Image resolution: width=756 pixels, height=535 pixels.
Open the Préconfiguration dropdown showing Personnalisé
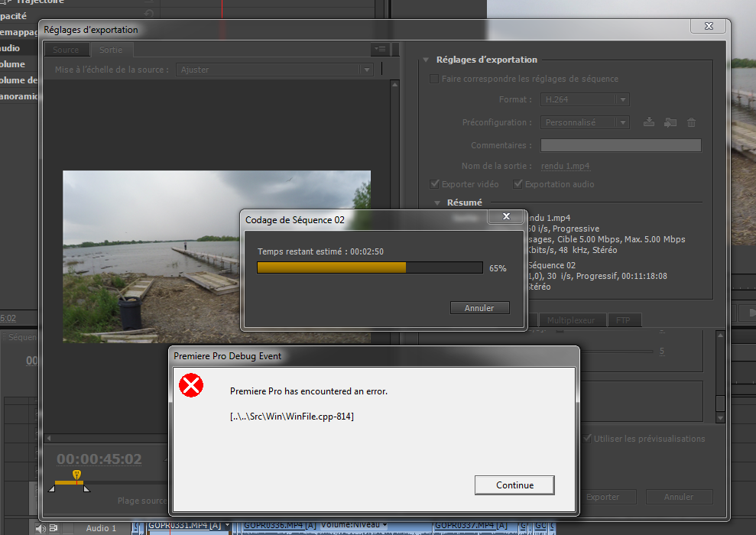point(585,122)
